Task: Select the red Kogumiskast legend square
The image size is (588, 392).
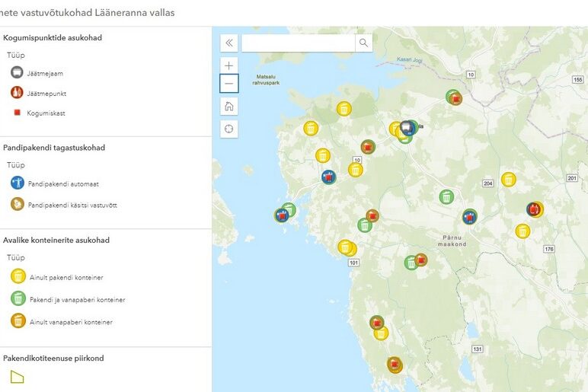Action: point(18,113)
